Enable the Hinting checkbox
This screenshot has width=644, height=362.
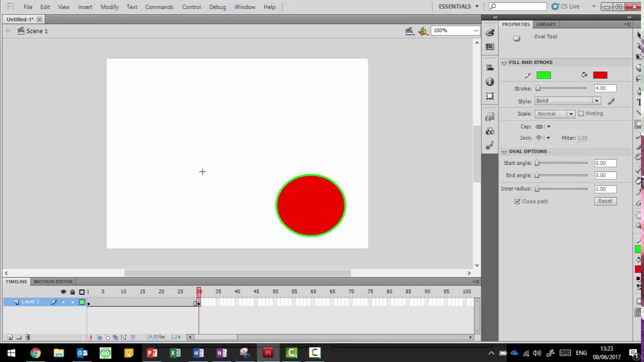point(581,114)
